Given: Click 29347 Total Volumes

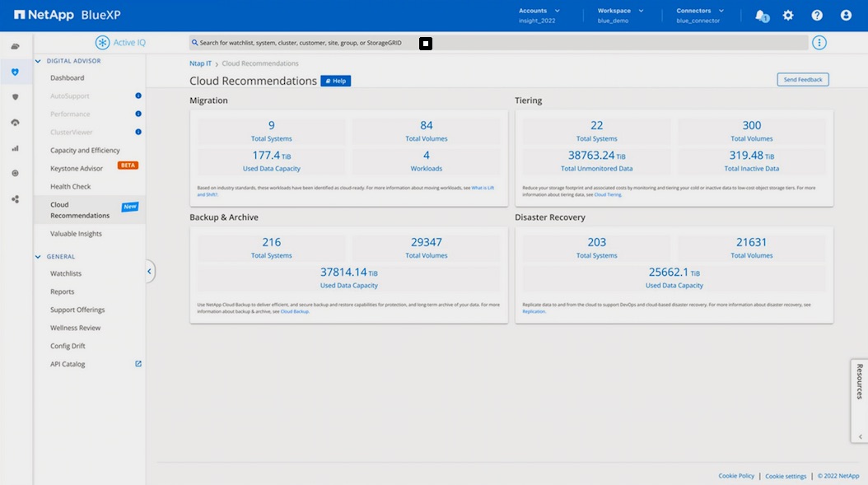Looking at the screenshot, I should [427, 248].
